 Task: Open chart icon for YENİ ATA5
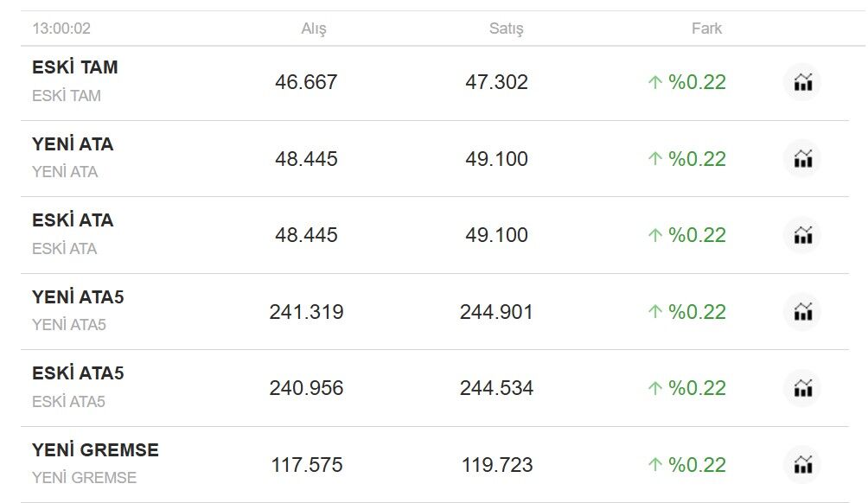tap(802, 312)
